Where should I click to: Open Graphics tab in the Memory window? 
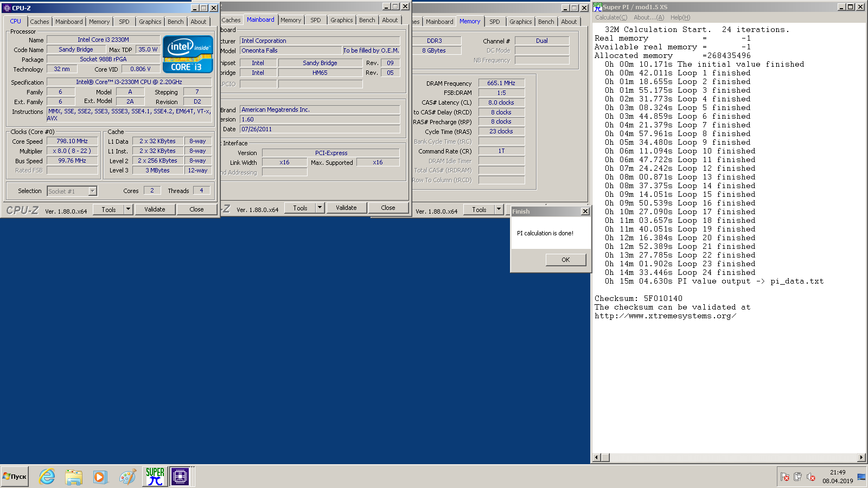[x=520, y=22]
